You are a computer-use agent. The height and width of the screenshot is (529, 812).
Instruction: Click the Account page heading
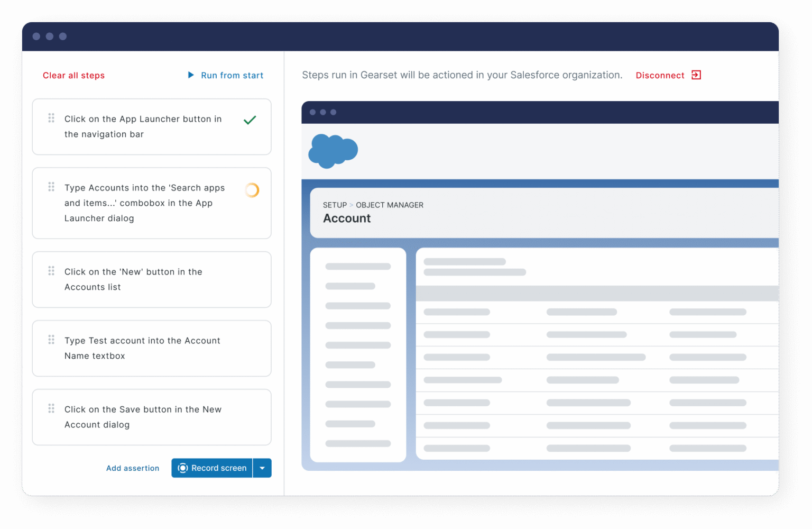347,218
